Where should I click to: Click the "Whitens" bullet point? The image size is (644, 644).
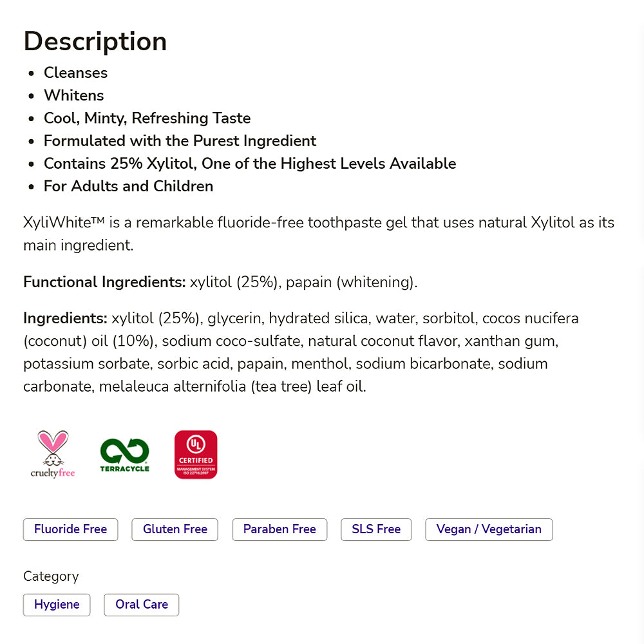pos(73,95)
